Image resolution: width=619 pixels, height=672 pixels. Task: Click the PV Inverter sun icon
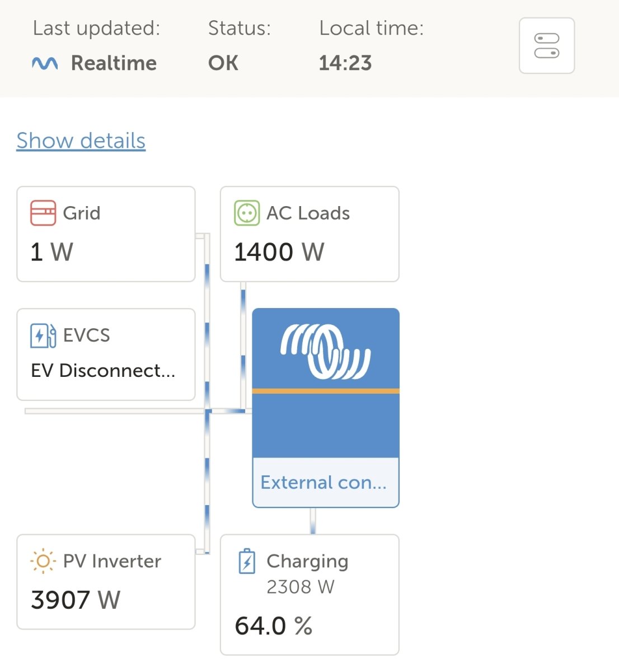[x=43, y=561]
